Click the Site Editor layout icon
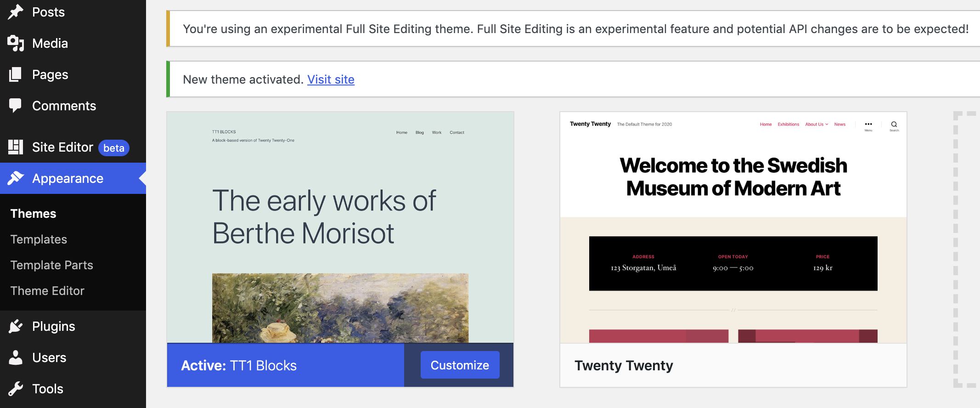Image resolution: width=980 pixels, height=408 pixels. click(x=16, y=147)
